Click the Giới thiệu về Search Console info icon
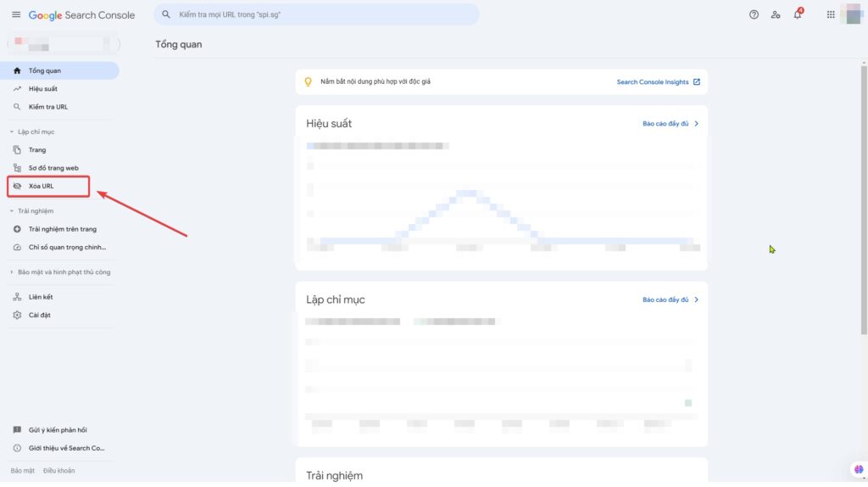 click(x=17, y=448)
